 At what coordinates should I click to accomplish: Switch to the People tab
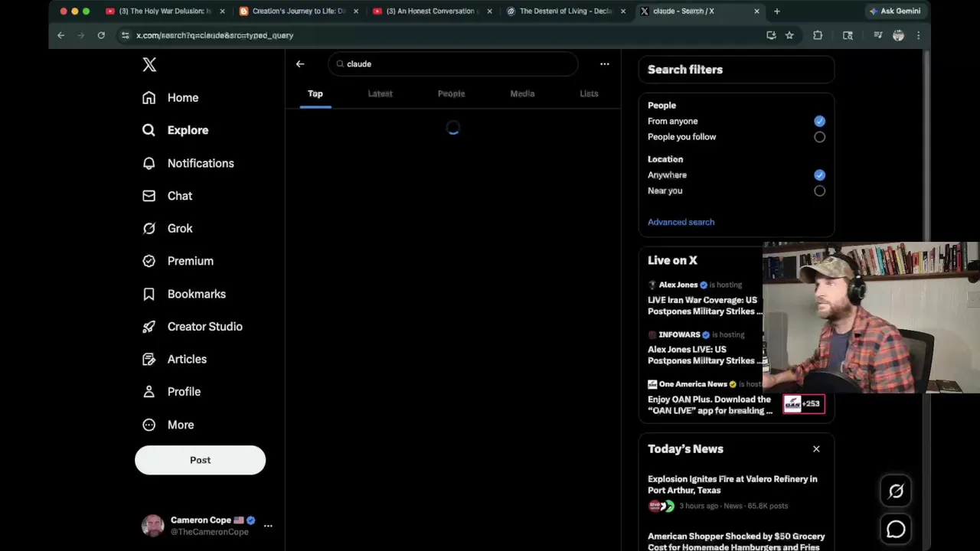[451, 93]
